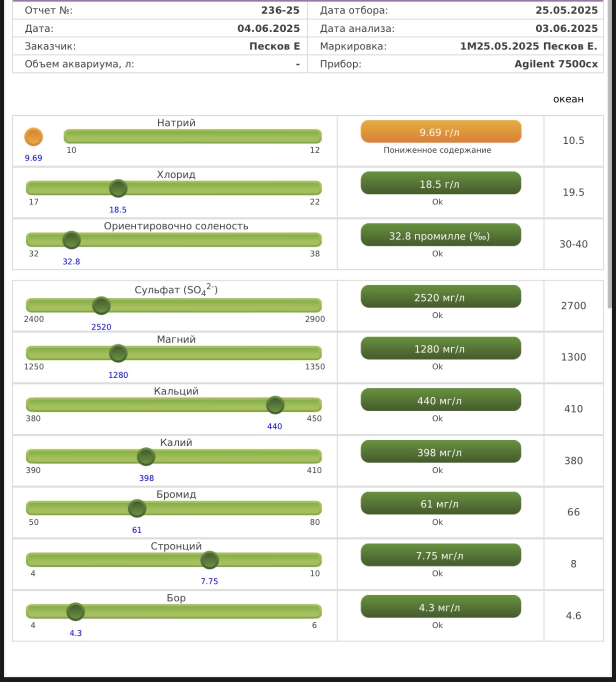Click the 7.75 мг/л strontium badge
The image size is (616, 682).
click(441, 555)
